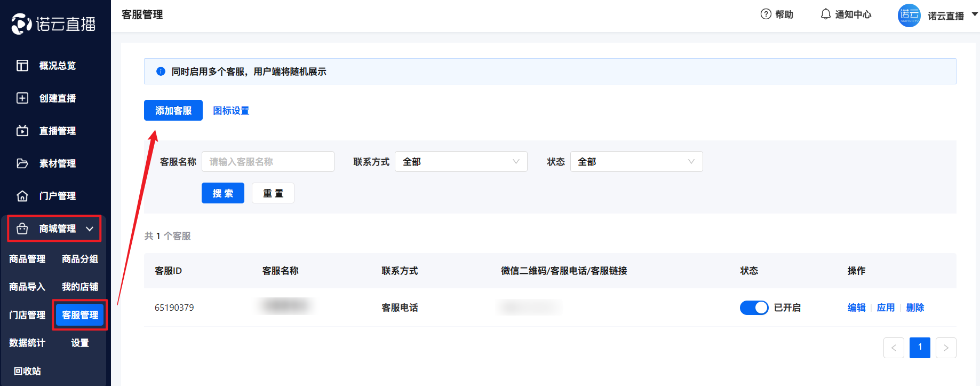Toggle the 已开启 status switch off
The image size is (980, 386).
click(754, 308)
